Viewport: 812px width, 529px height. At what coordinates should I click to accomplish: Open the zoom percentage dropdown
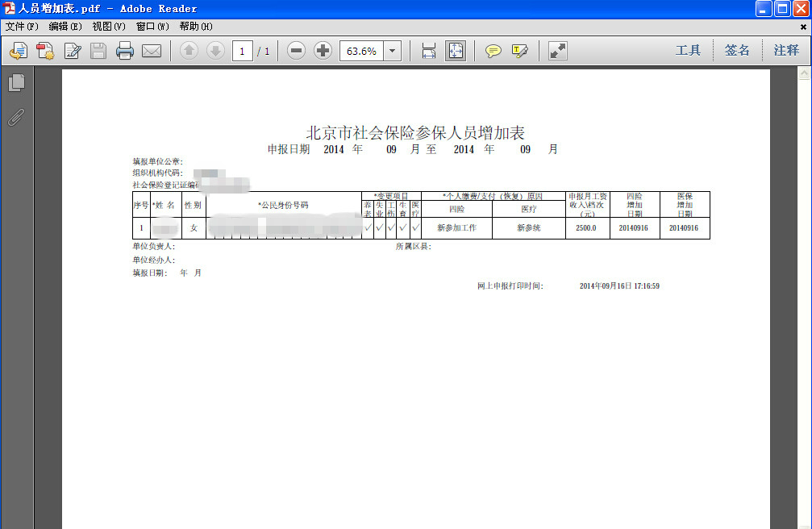point(392,50)
